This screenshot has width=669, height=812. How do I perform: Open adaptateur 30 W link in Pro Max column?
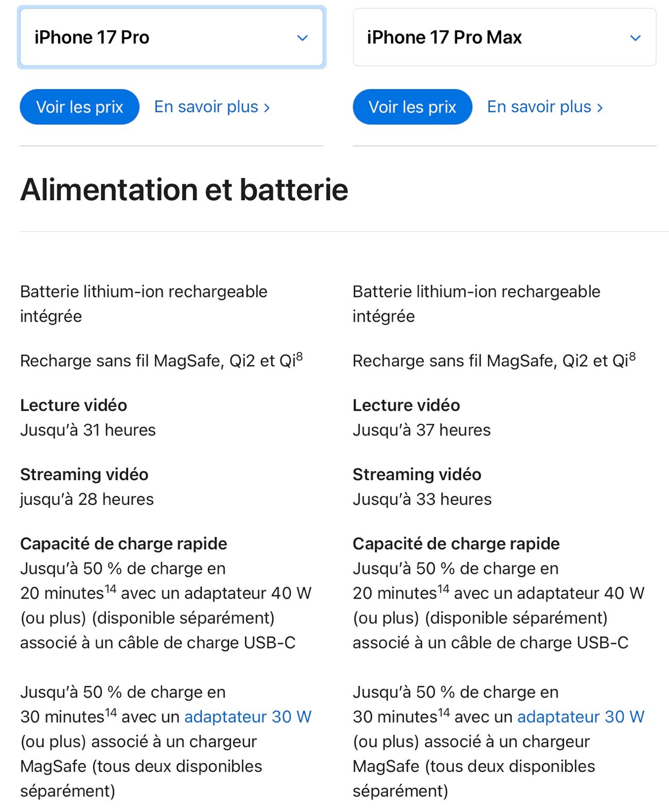tap(581, 717)
